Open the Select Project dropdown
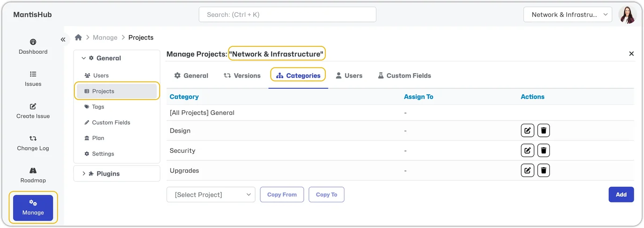Screen dimensions: 644x228 pos(211,195)
